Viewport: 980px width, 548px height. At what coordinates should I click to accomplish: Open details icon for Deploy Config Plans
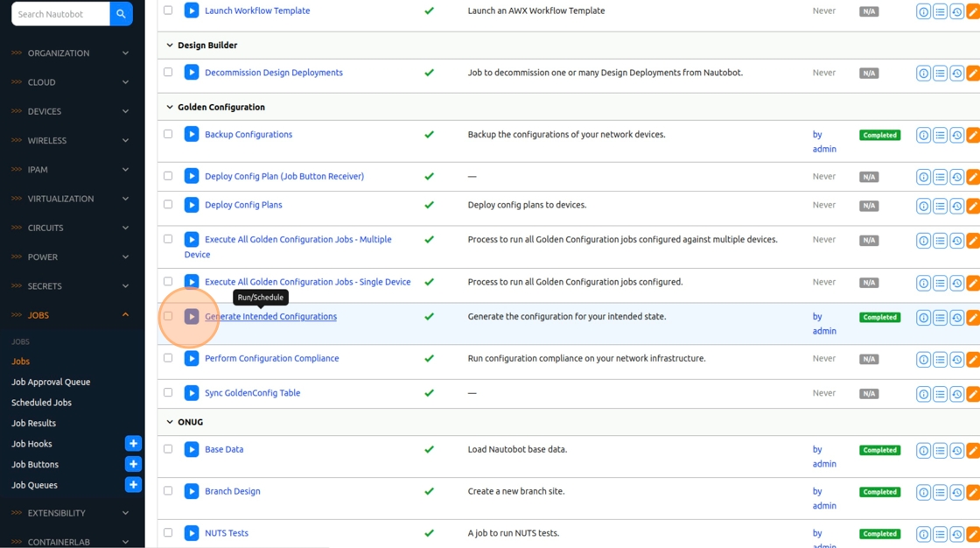tap(923, 206)
